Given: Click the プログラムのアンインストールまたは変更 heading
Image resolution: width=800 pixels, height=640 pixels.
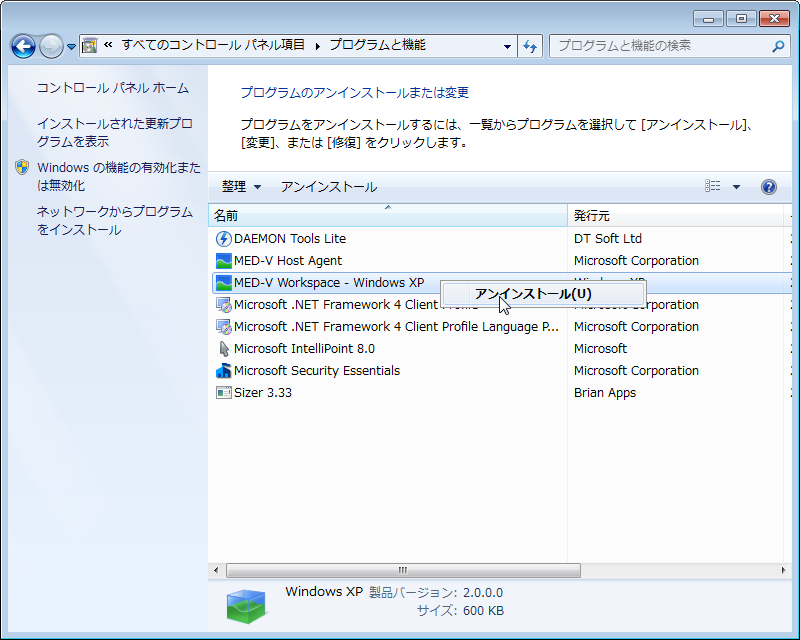Looking at the screenshot, I should click(355, 92).
